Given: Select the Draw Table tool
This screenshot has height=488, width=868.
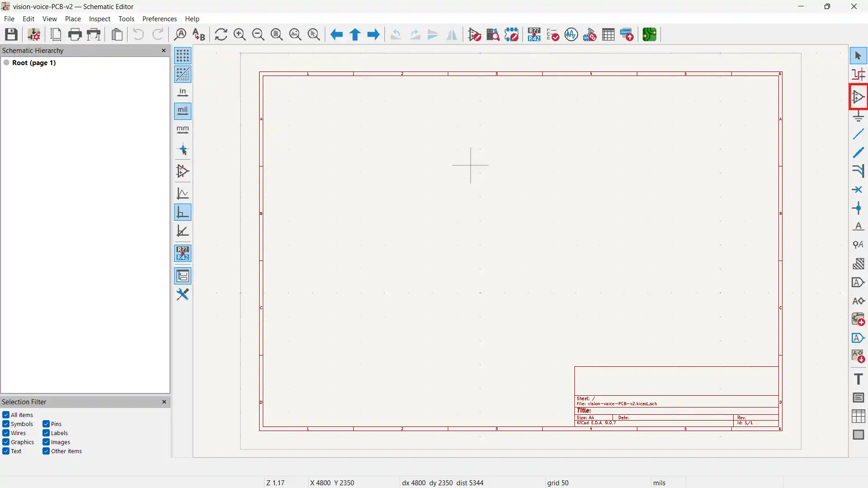Looking at the screenshot, I should point(858,416).
